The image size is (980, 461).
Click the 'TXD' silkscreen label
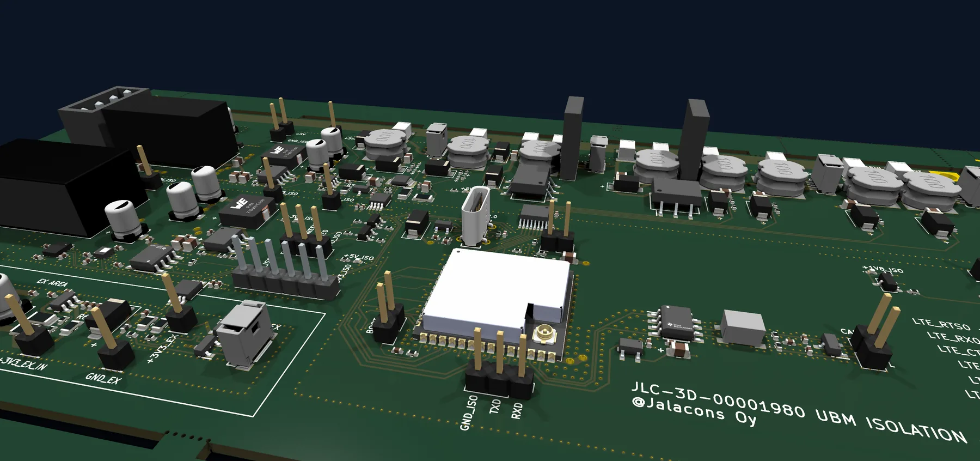click(494, 406)
